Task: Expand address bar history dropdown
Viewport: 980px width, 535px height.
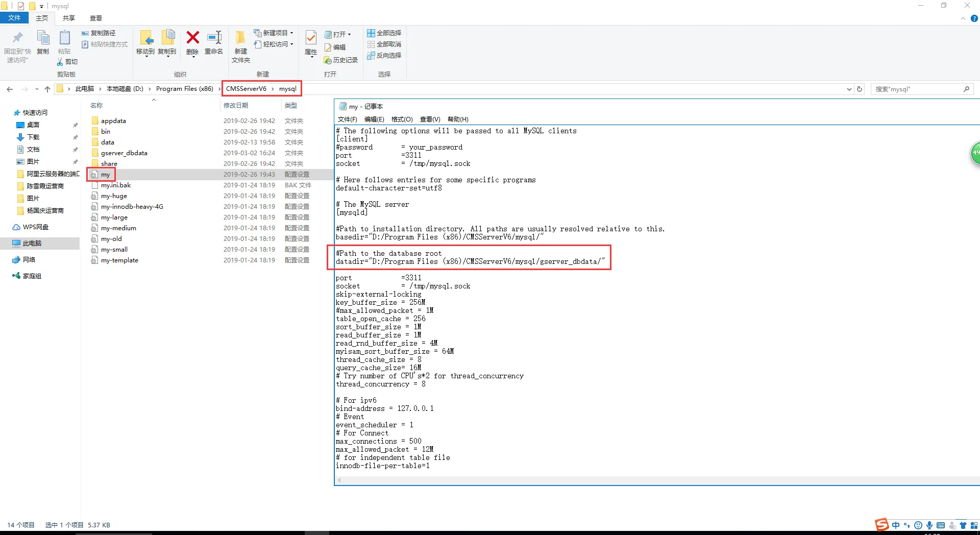Action: pos(849,89)
